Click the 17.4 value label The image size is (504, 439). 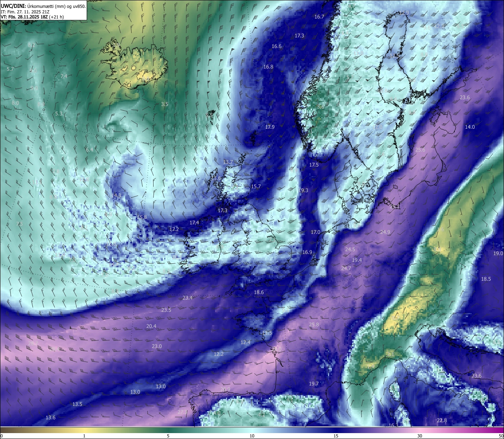point(194,223)
